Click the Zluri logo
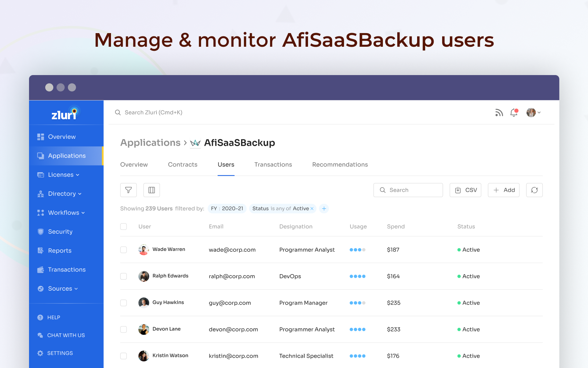 [66, 113]
